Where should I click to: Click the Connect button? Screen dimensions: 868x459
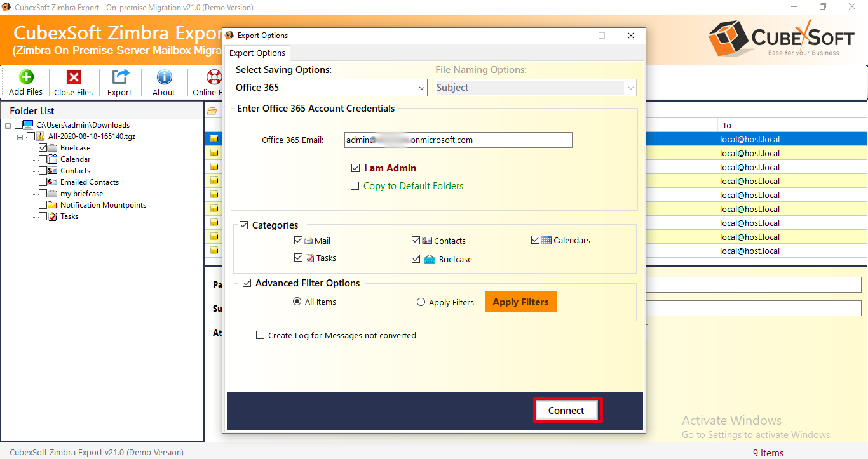pos(566,411)
